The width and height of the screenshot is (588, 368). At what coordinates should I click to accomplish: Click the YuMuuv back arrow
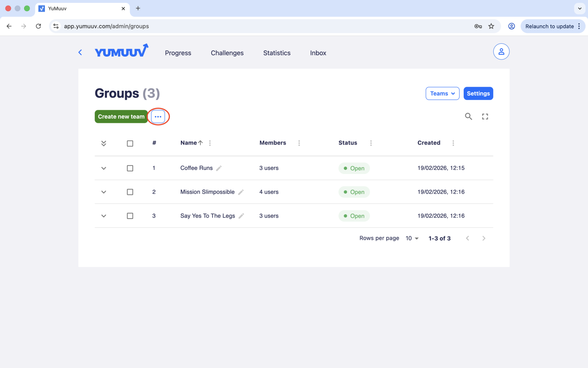pos(80,52)
